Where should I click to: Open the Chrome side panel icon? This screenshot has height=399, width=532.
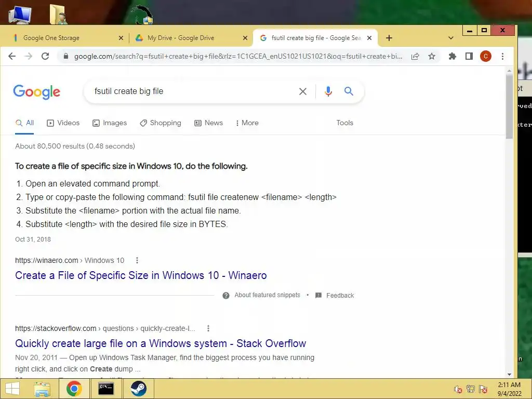coord(469,56)
